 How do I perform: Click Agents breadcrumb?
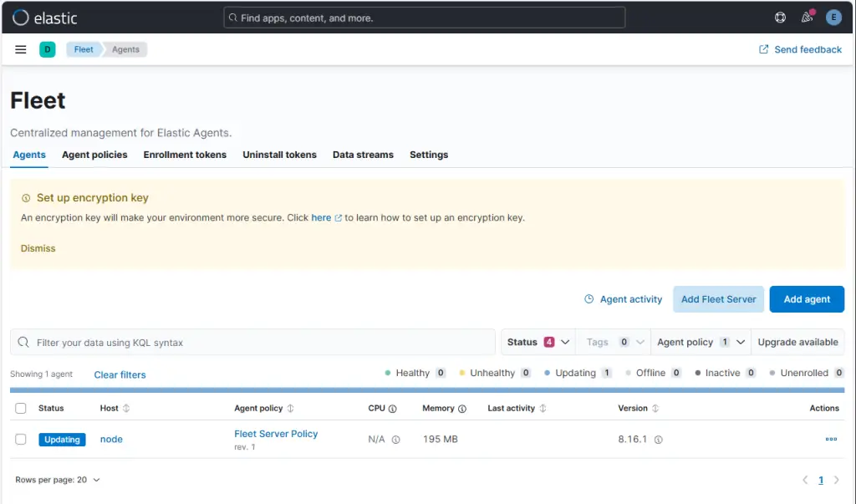(x=125, y=49)
